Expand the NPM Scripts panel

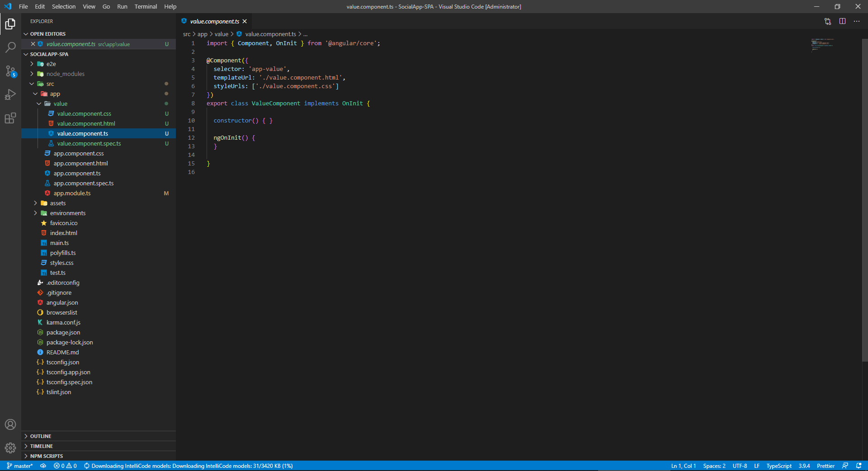[99, 456]
